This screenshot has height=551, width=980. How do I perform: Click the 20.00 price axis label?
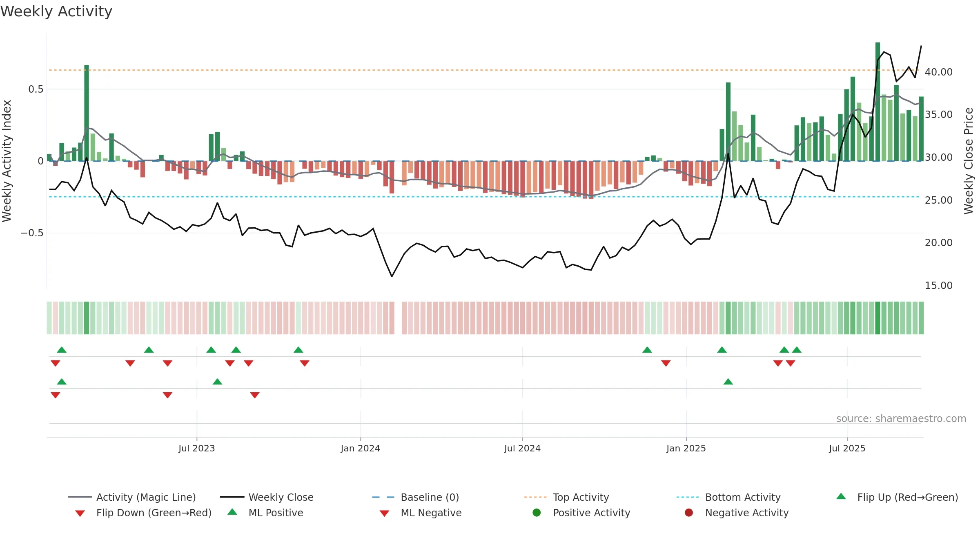(939, 243)
